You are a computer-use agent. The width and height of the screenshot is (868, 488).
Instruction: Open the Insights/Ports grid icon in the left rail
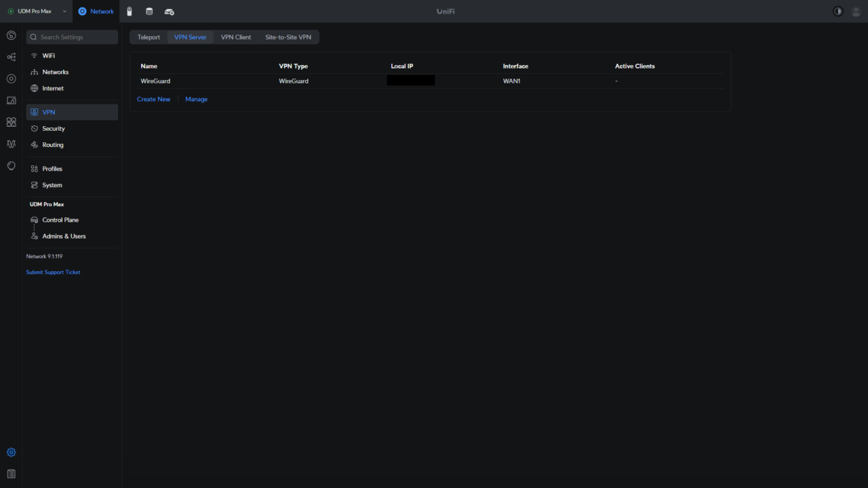11,122
